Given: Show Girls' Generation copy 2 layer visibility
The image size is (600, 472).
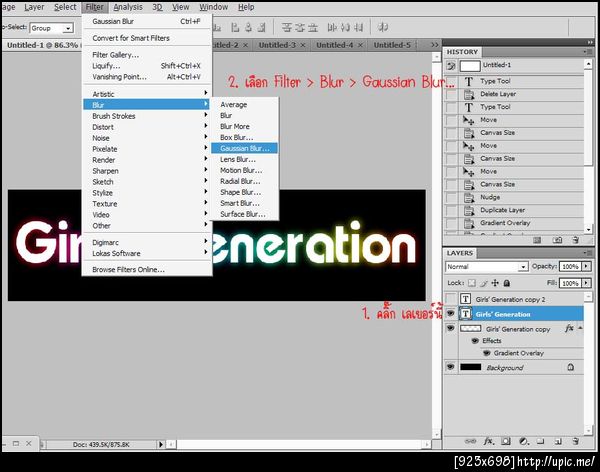Looking at the screenshot, I should point(451,299).
